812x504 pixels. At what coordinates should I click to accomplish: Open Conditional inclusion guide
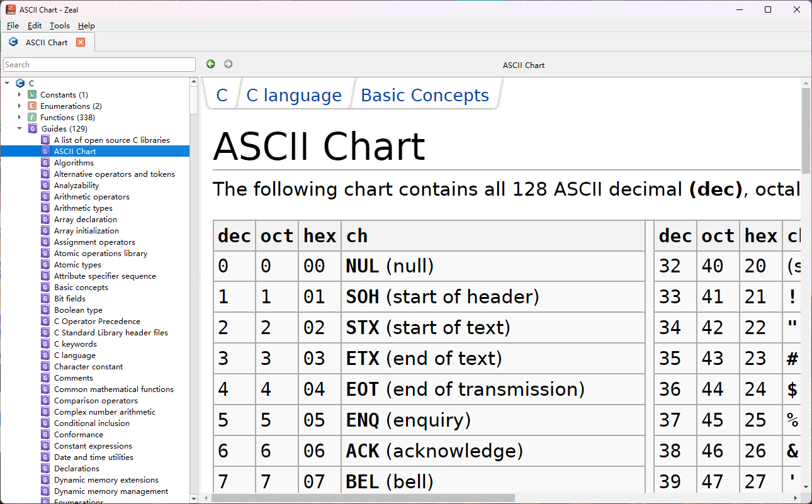pos(92,423)
